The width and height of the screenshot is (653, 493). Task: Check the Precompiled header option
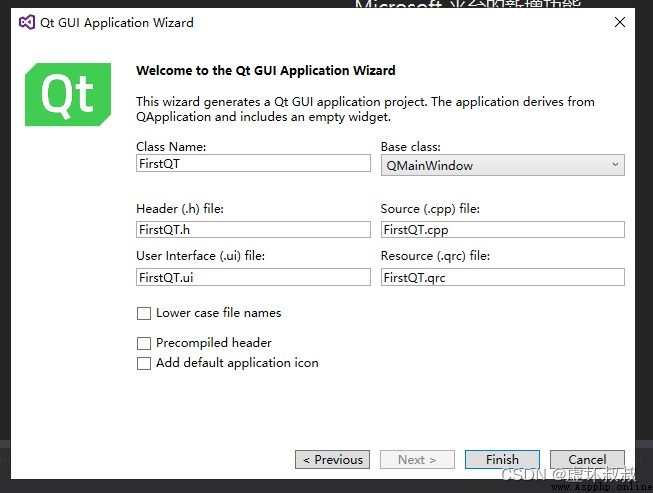[144, 343]
